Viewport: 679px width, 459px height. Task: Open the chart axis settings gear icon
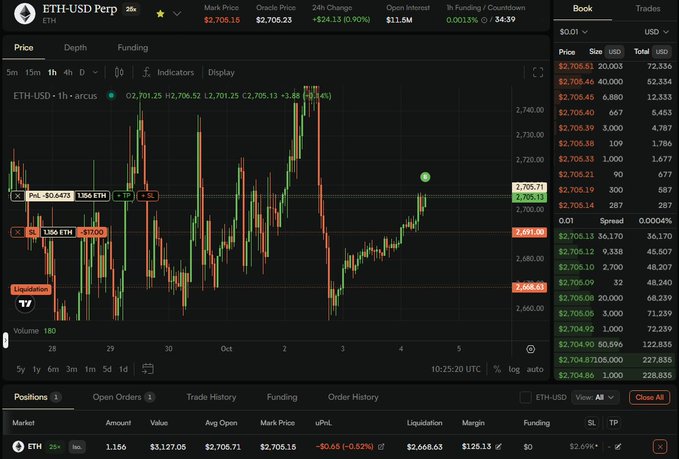coord(530,349)
